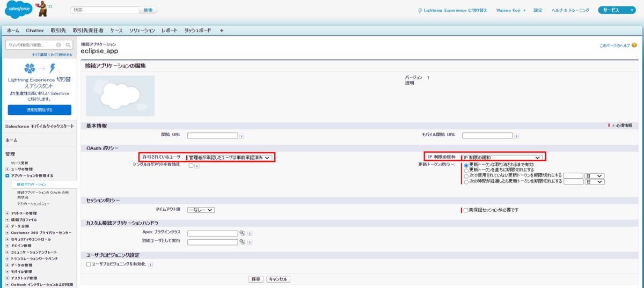The width and height of the screenshot is (644, 288).
Task: Click info icon beside モバイル開始 URL field
Action: tap(516, 136)
